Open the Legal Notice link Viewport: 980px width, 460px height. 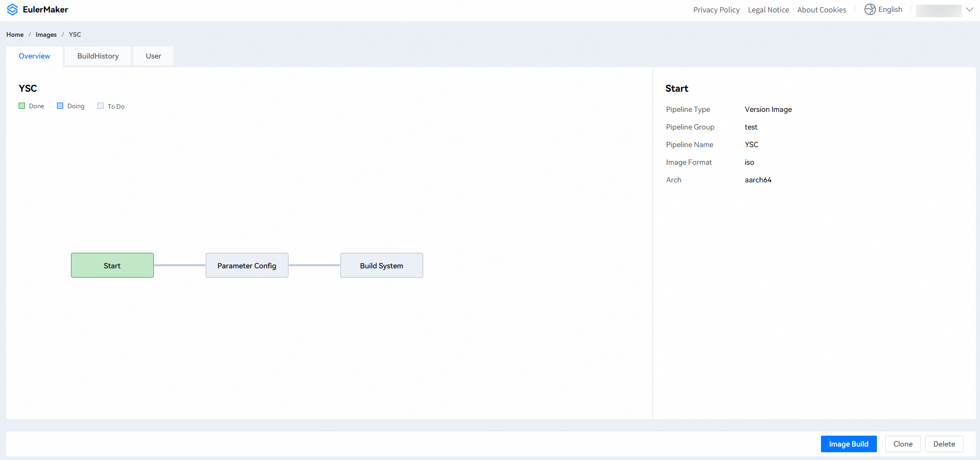click(x=768, y=10)
